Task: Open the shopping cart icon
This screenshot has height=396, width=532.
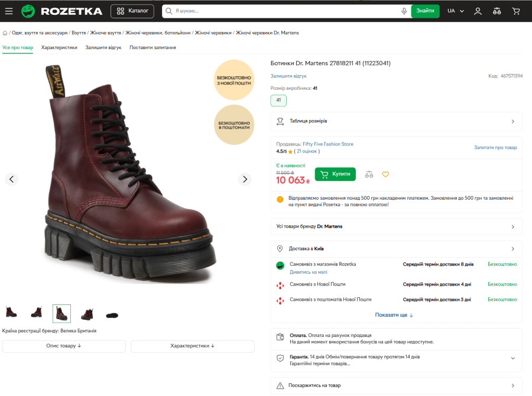Action: [x=515, y=11]
